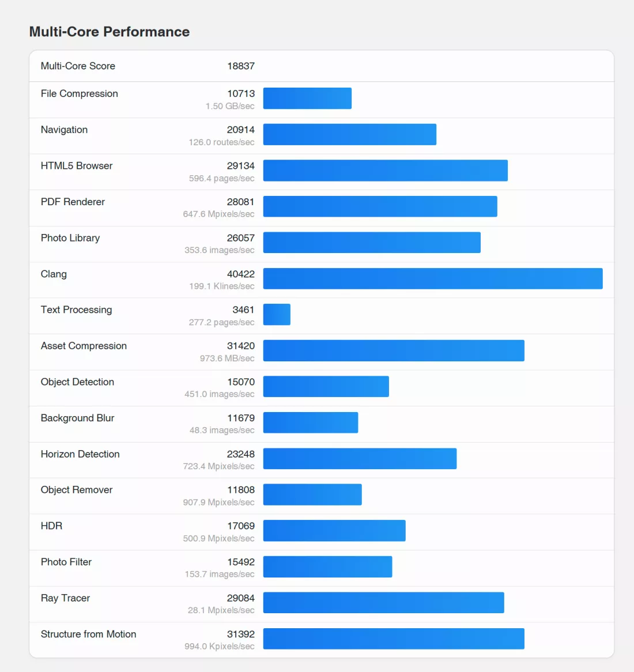Select the HTML5 Browser label
The height and width of the screenshot is (672, 634).
(77, 166)
